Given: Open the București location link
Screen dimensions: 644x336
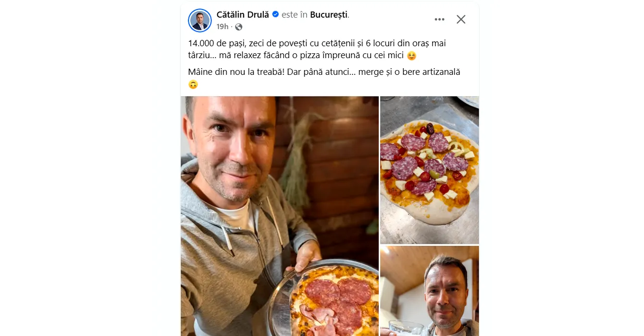Looking at the screenshot, I should pyautogui.click(x=329, y=14).
